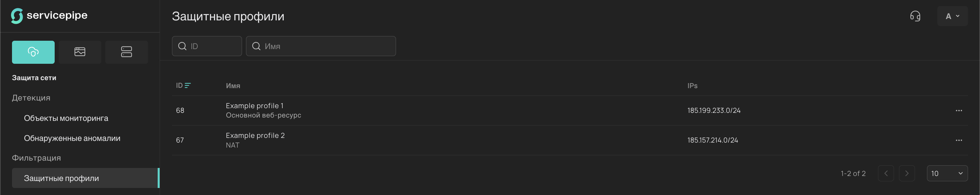The width and height of the screenshot is (980, 195).
Task: Sort the table by ID column
Action: click(183, 86)
